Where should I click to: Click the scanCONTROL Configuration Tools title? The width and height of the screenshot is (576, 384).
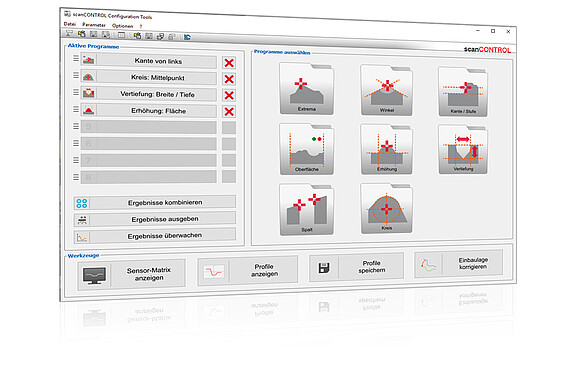[x=112, y=15]
